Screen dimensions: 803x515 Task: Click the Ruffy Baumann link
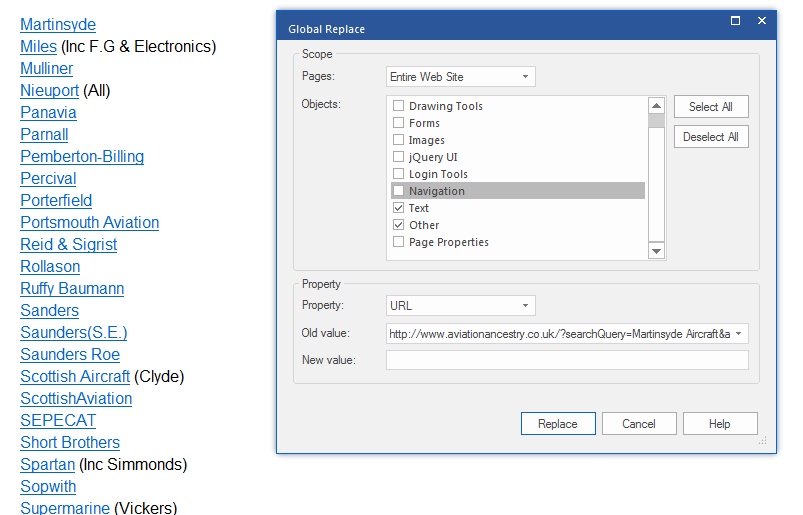[x=72, y=289]
